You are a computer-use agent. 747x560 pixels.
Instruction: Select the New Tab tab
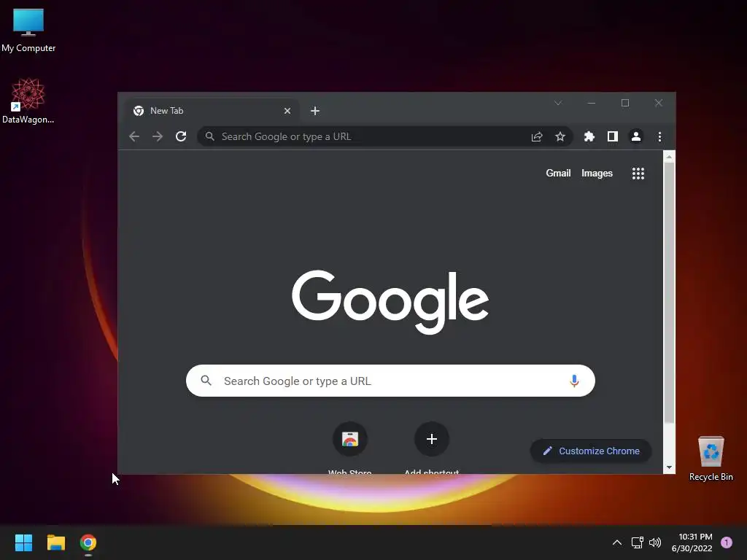[x=212, y=111]
